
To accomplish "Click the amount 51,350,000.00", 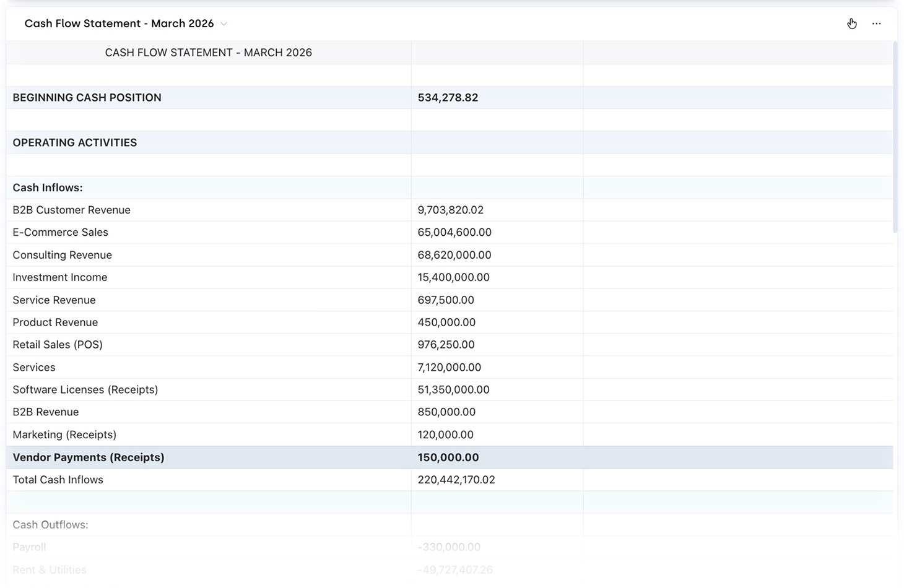I will point(454,389).
